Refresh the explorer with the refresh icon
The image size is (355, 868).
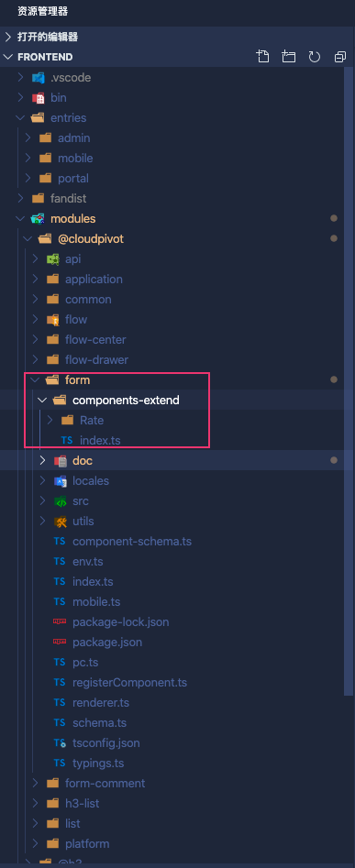[315, 57]
